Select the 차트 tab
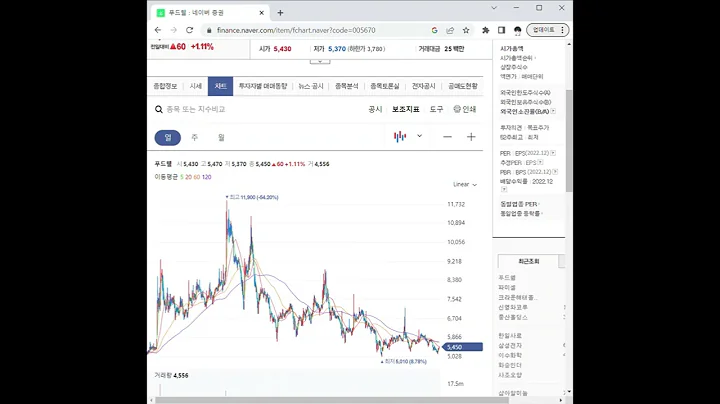Viewport: 720px width, 404px height. [220, 86]
